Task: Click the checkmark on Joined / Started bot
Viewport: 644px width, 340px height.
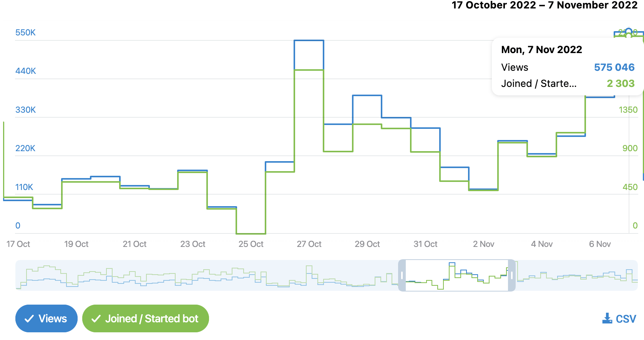Action: coord(96,319)
